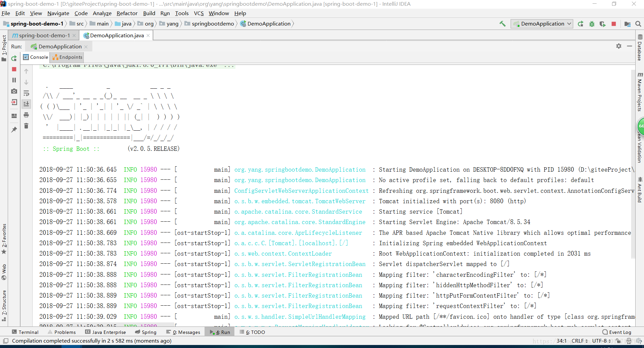Open the Web sidebar tab
This screenshot has height=348, width=644.
(x=4, y=272)
